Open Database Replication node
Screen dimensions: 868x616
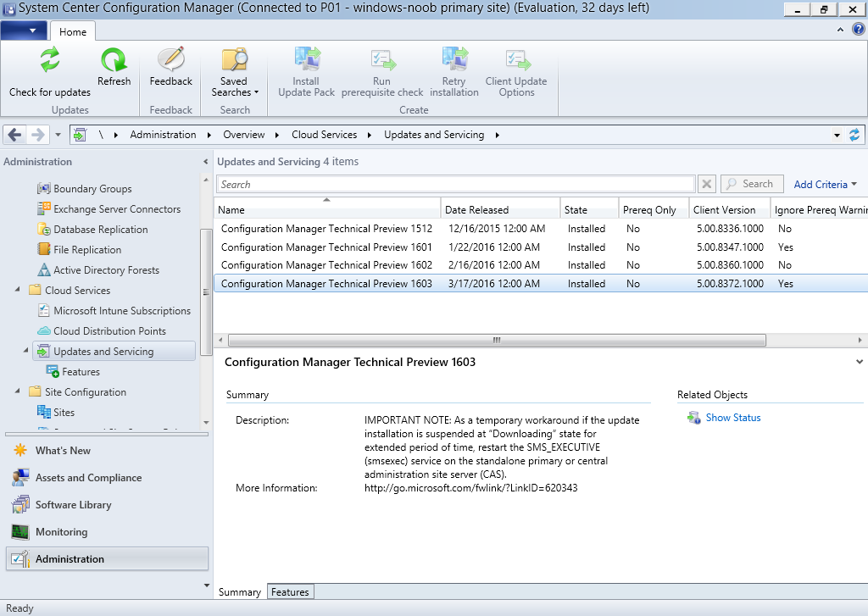coord(100,230)
